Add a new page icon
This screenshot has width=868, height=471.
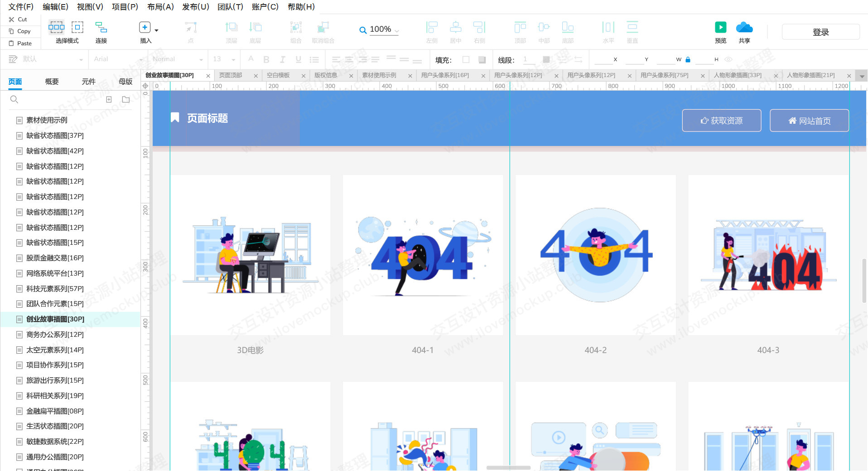pyautogui.click(x=109, y=99)
